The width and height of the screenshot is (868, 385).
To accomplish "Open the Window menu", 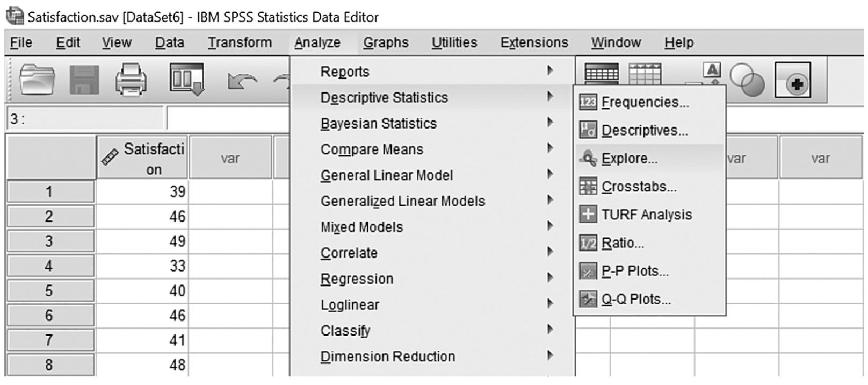I will pyautogui.click(x=616, y=42).
